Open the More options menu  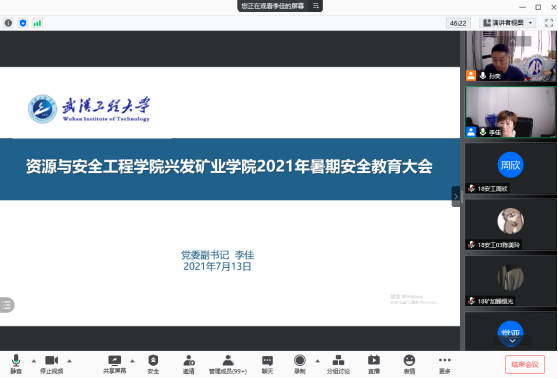pyautogui.click(x=445, y=364)
